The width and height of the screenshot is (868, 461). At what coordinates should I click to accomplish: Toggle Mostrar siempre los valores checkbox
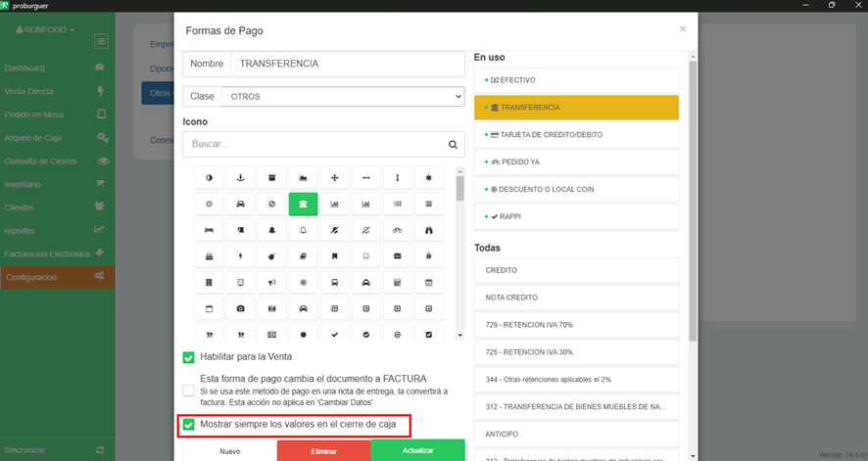pyautogui.click(x=189, y=425)
